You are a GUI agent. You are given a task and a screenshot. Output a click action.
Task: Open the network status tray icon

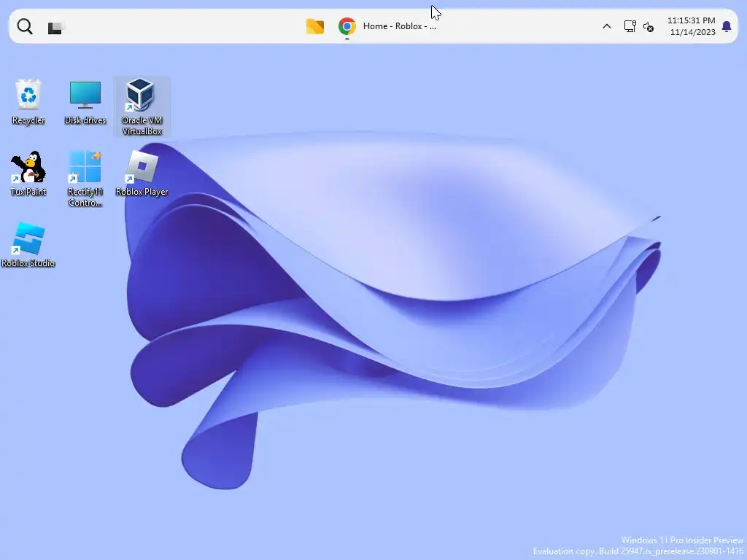point(630,26)
